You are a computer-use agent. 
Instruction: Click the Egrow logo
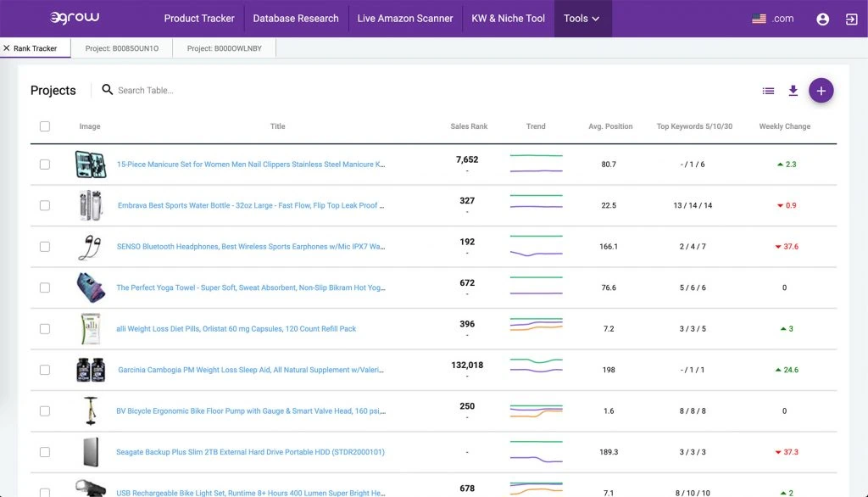pyautogui.click(x=75, y=17)
